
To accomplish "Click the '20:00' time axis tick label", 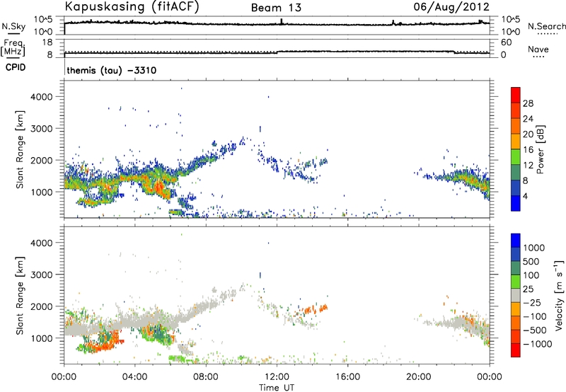I will click(418, 377).
